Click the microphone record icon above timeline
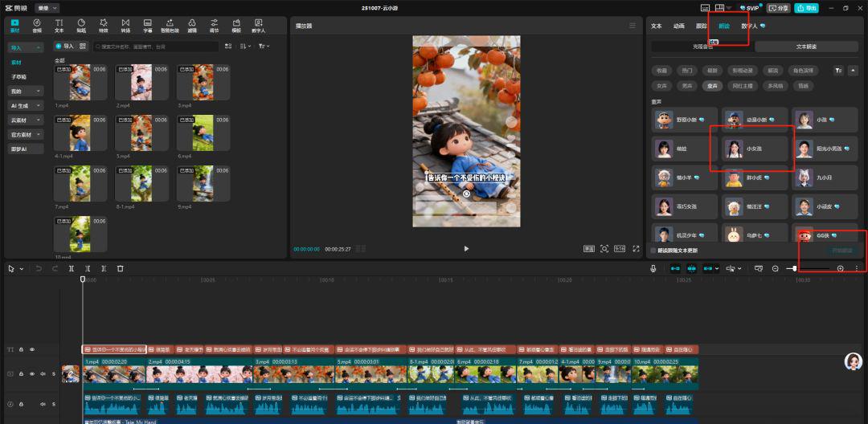This screenshot has width=868, height=424. (x=653, y=269)
